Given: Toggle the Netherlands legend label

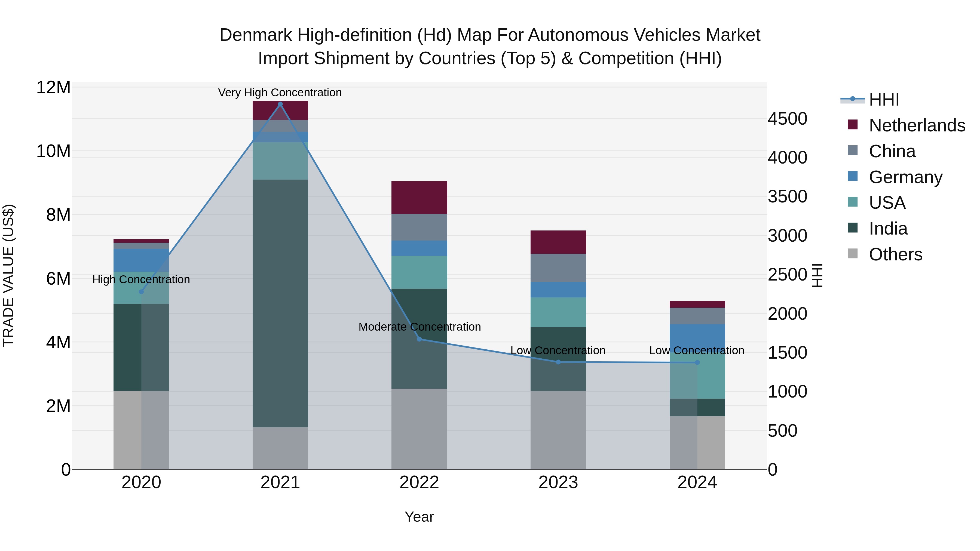Looking at the screenshot, I should click(917, 125).
